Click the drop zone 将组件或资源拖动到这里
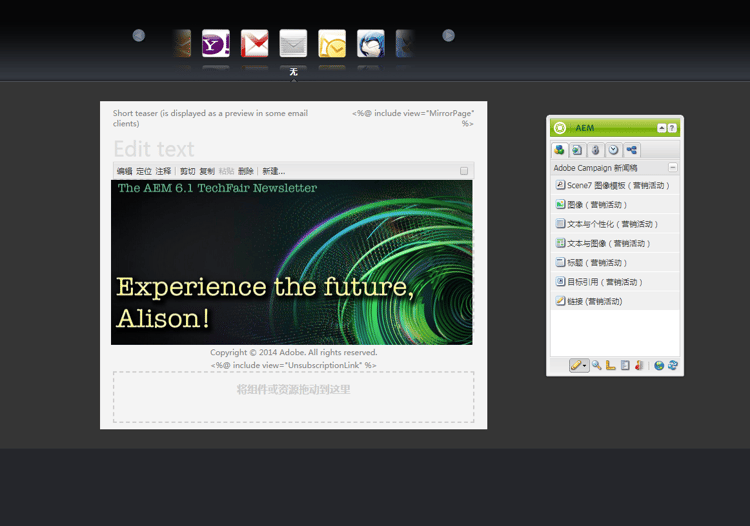Image resolution: width=750 pixels, height=526 pixels. (294, 397)
